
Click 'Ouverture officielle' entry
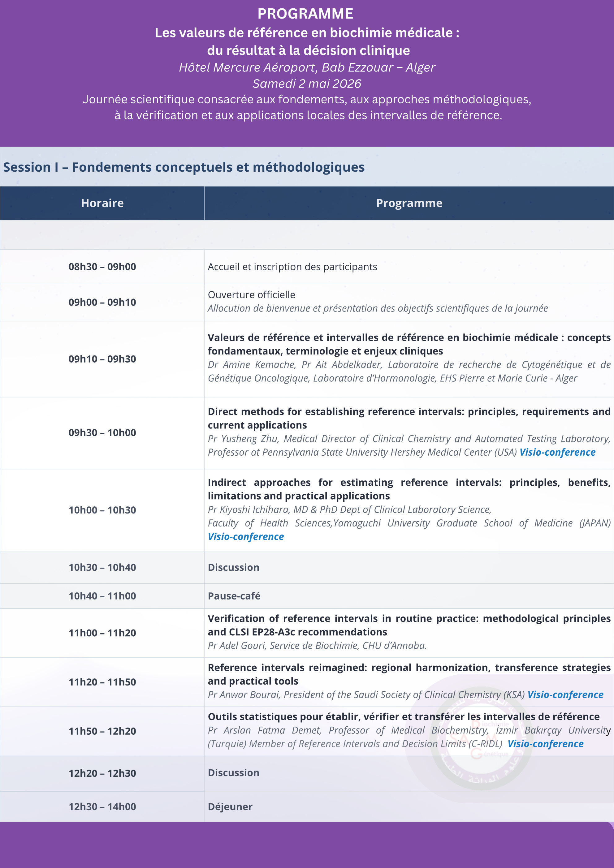[x=252, y=294]
